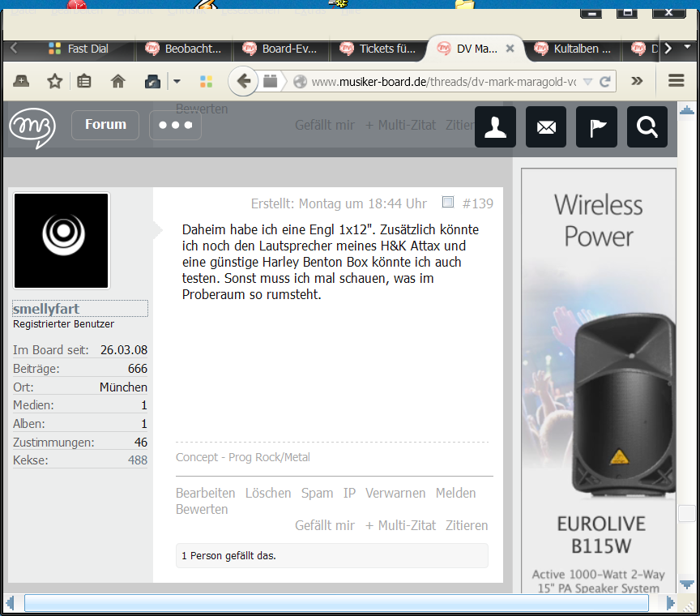700x616 pixels.
Task: Expand the URL bar history dropdown arrow
Action: (588, 82)
